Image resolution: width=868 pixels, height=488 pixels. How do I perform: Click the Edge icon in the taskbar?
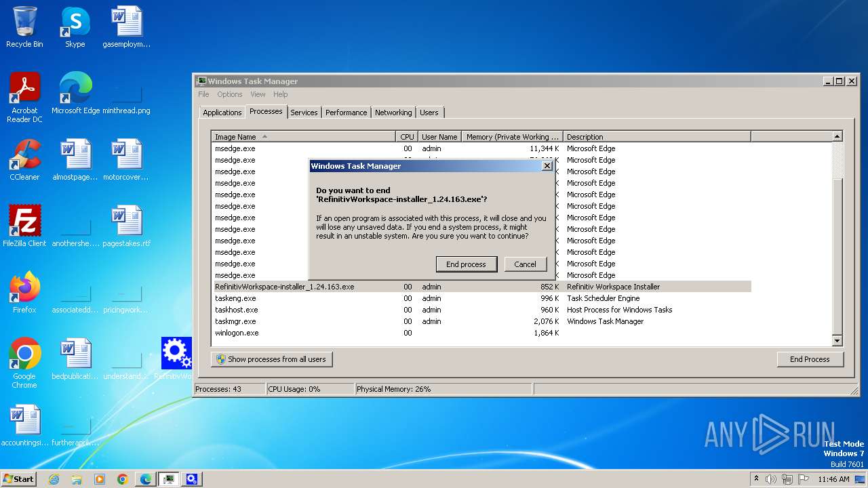click(x=146, y=479)
